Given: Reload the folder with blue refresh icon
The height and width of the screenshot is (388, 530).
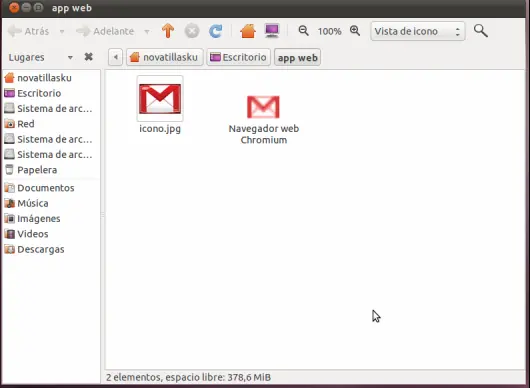Looking at the screenshot, I should point(216,31).
